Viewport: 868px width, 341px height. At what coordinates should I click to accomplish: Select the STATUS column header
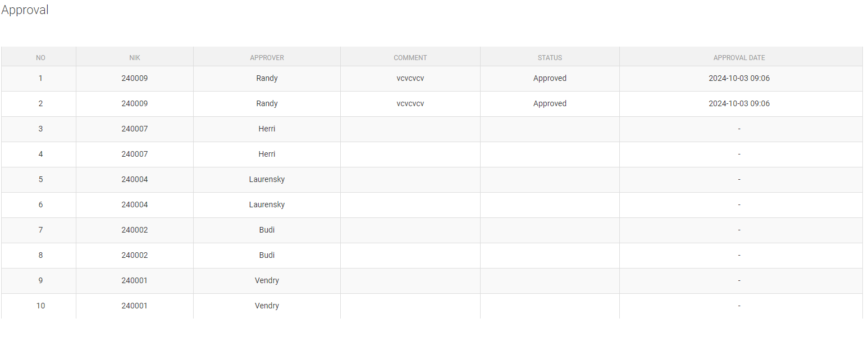(550, 57)
